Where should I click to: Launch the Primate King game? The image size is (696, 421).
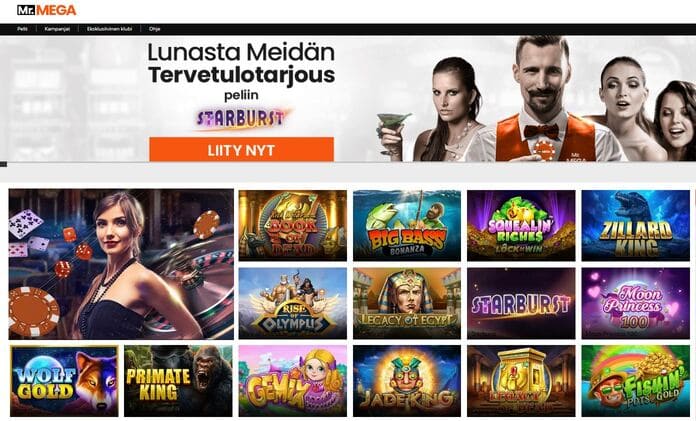point(178,381)
